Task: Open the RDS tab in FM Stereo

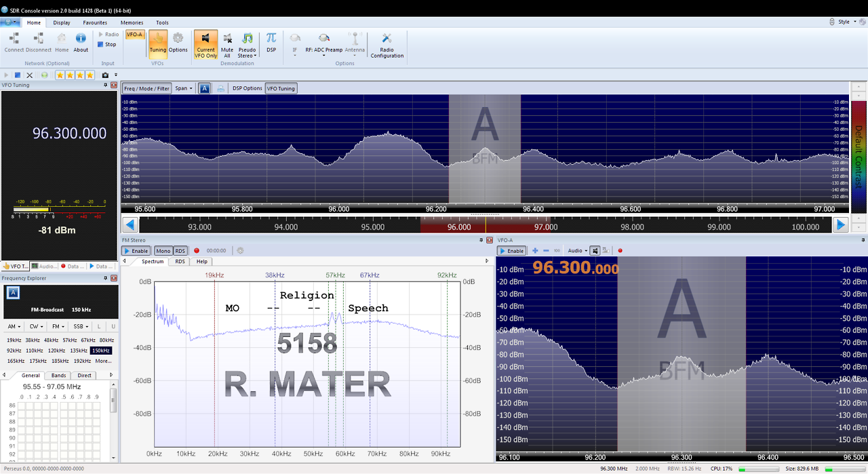Action: (180, 261)
